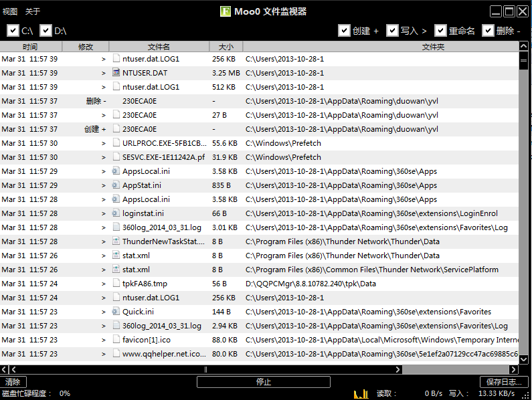The image size is (532, 400).
Task: Click the vertical scrollbar up arrow
Action: (523, 46)
